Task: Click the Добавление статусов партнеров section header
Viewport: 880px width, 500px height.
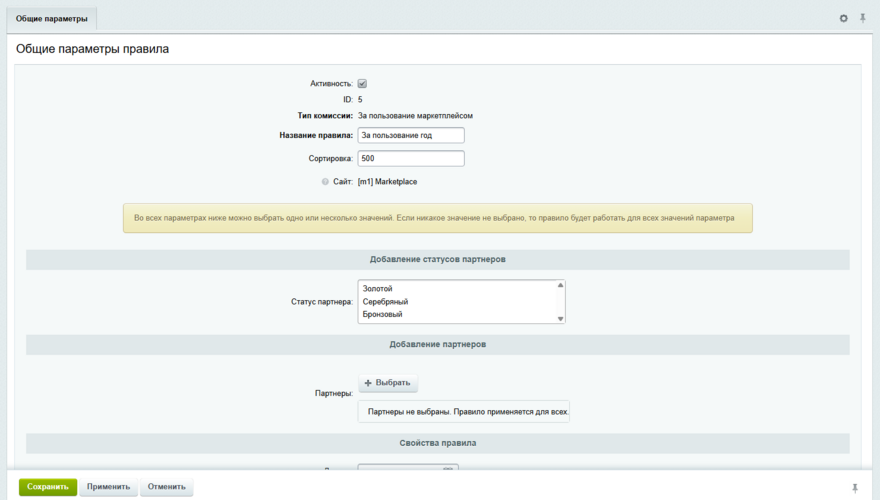Action: tap(437, 260)
